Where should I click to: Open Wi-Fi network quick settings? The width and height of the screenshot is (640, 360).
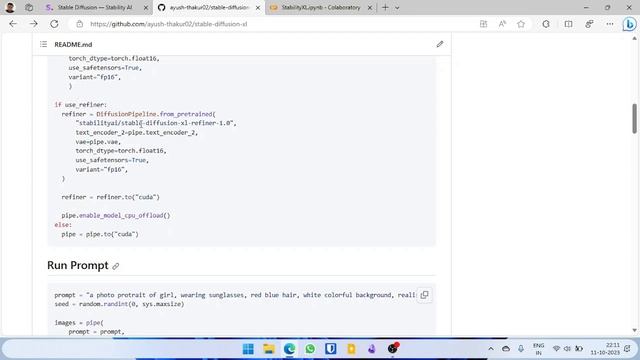tap(556, 349)
